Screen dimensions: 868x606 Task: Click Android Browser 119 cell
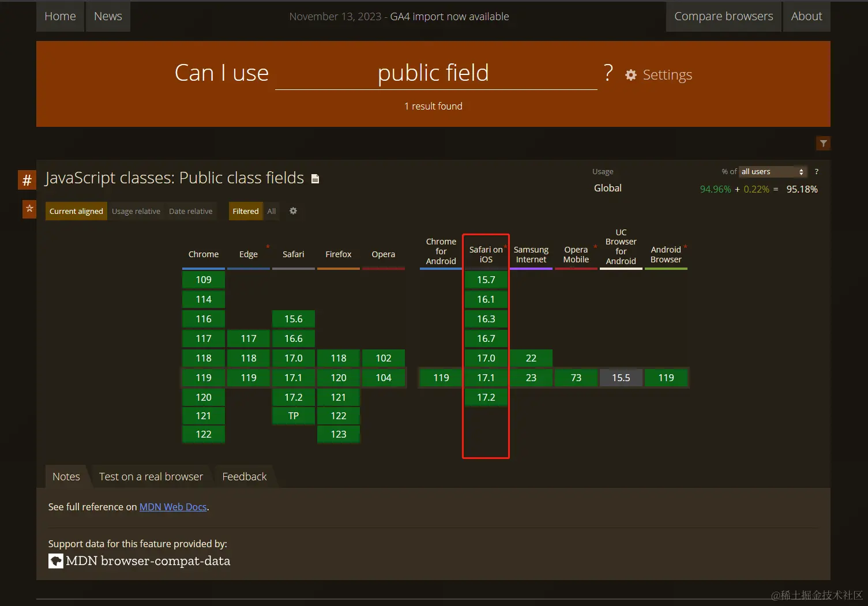(666, 378)
